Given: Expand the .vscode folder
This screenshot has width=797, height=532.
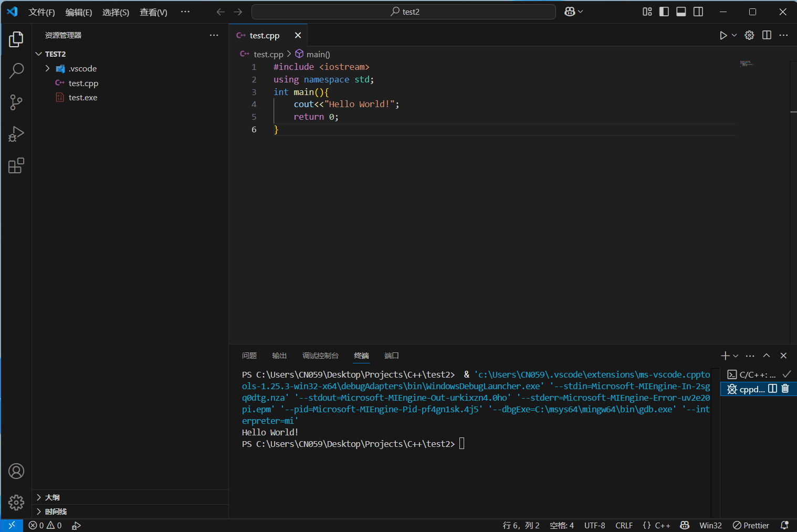Looking at the screenshot, I should (x=82, y=69).
